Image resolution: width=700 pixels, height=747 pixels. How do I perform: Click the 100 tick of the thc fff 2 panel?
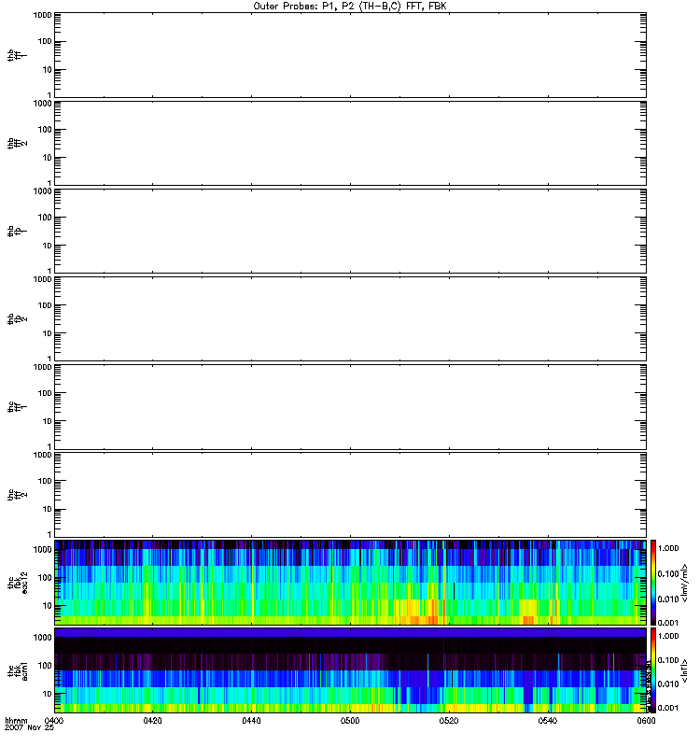click(45, 481)
